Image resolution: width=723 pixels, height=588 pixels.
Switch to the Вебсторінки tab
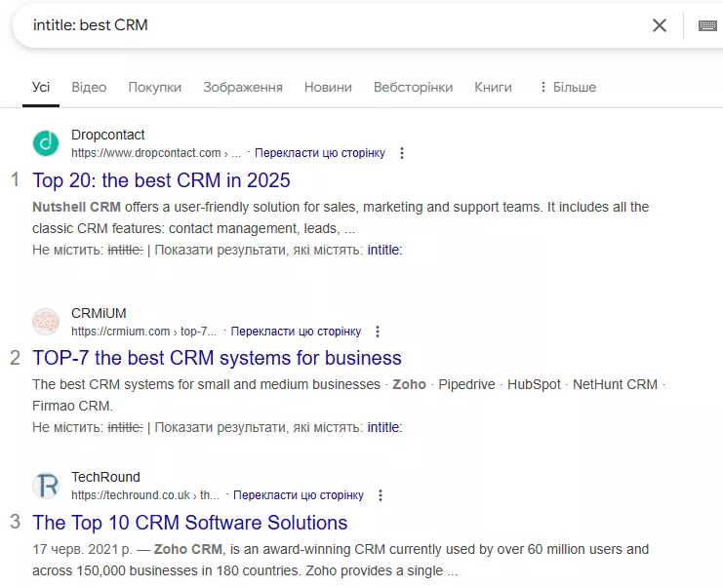click(413, 87)
